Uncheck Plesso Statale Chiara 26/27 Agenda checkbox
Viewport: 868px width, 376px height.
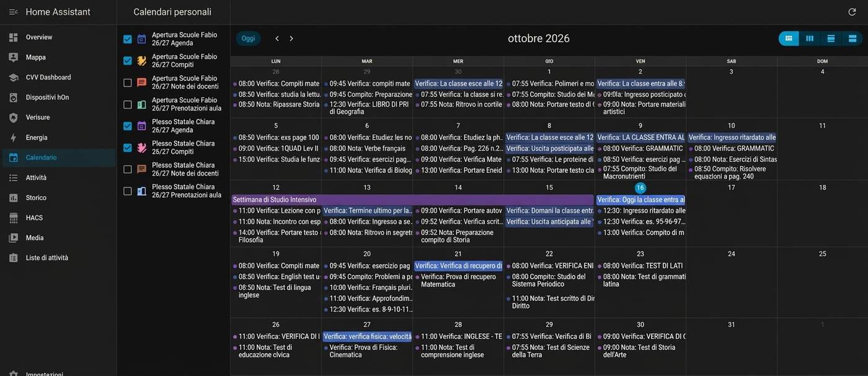(128, 126)
